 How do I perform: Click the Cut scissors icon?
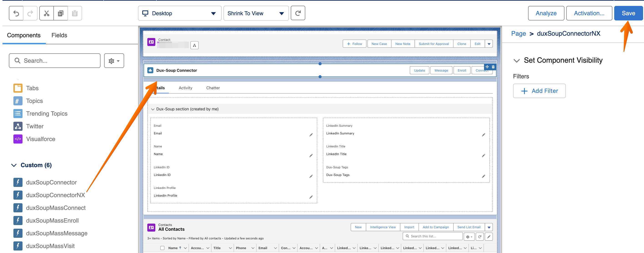(47, 13)
